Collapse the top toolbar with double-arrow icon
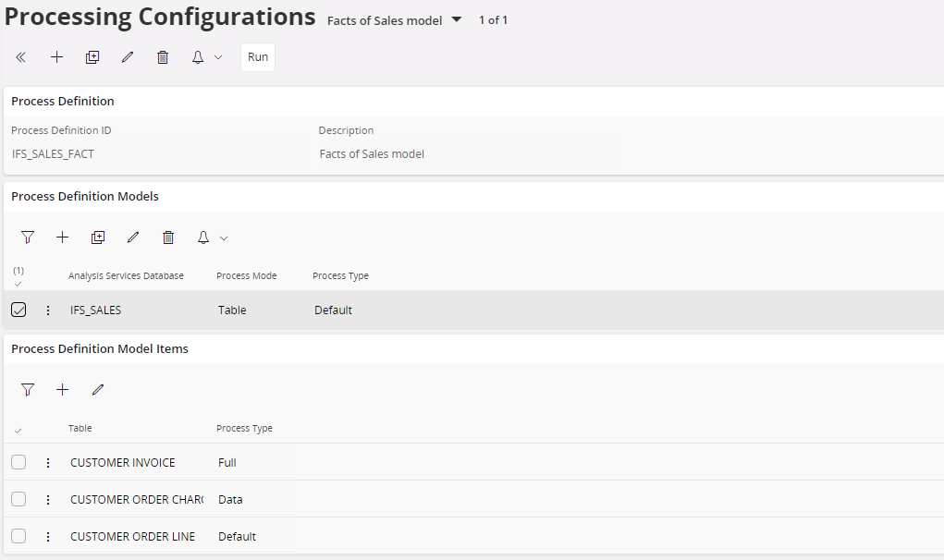 tap(20, 56)
